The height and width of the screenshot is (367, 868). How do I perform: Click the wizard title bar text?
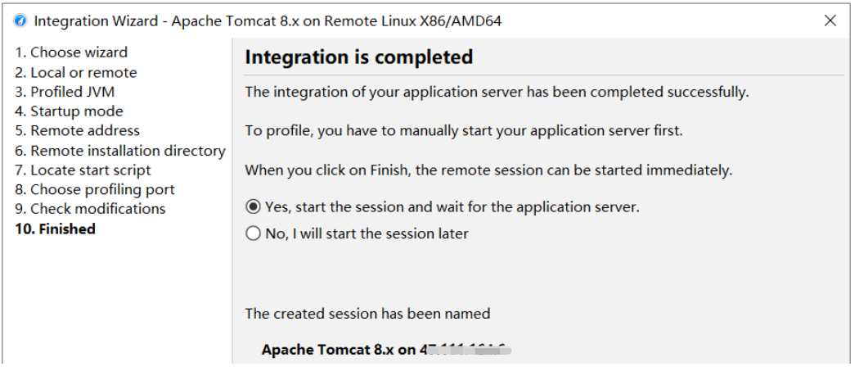(x=268, y=21)
